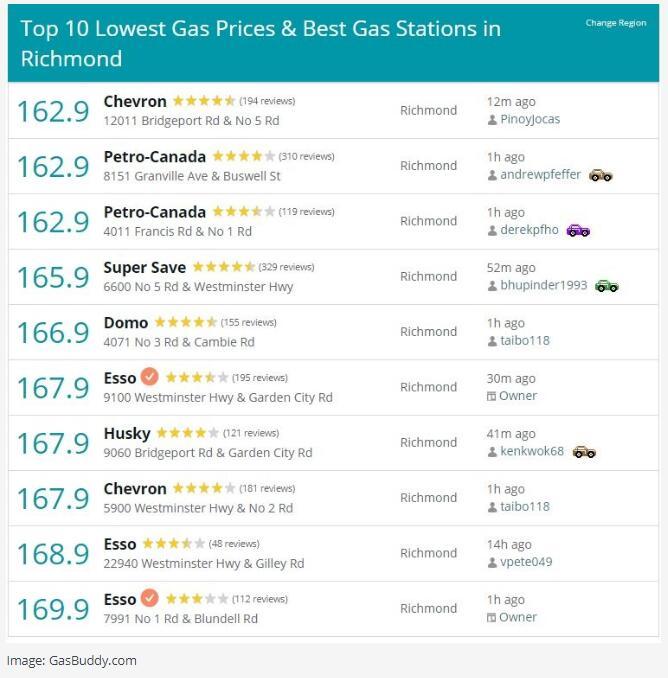The height and width of the screenshot is (678, 668).
Task: Click the green car icon beside bhupinder1993
Action: click(x=607, y=286)
